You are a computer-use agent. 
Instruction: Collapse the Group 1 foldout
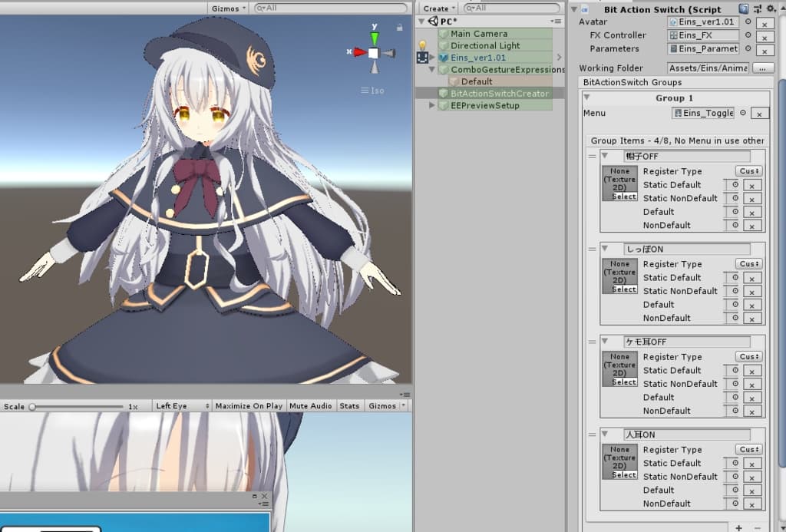[x=587, y=97]
